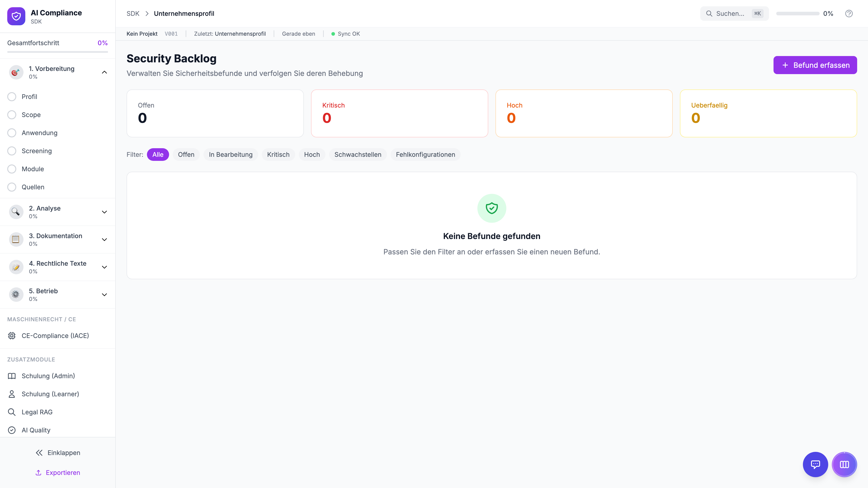Open AI Quality checkmark icon

12,430
